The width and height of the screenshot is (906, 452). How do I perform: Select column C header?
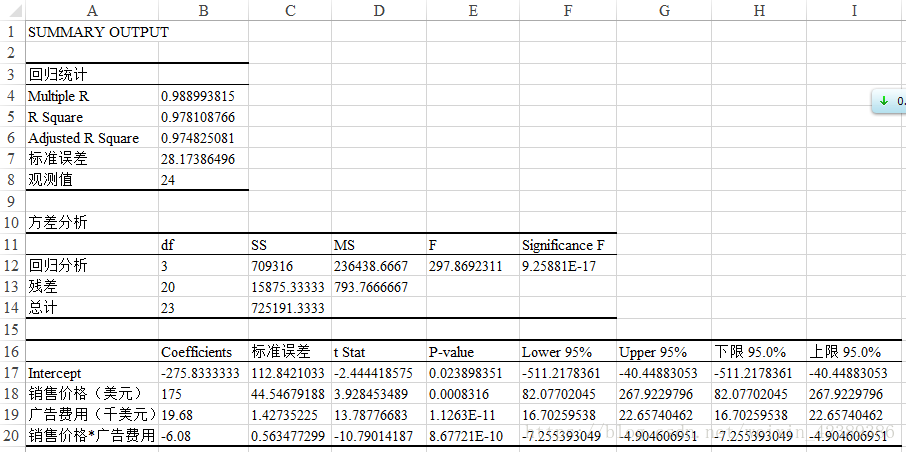coord(290,10)
